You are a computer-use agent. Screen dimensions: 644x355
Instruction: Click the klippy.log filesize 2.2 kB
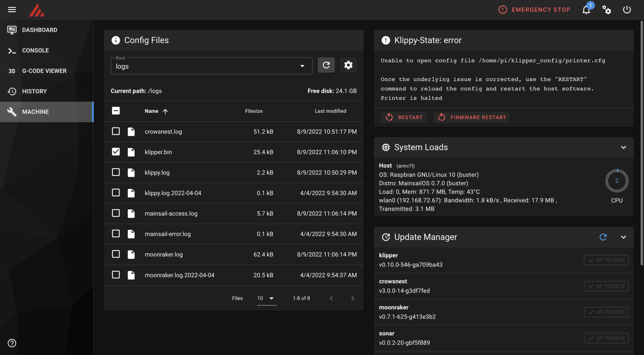(265, 172)
